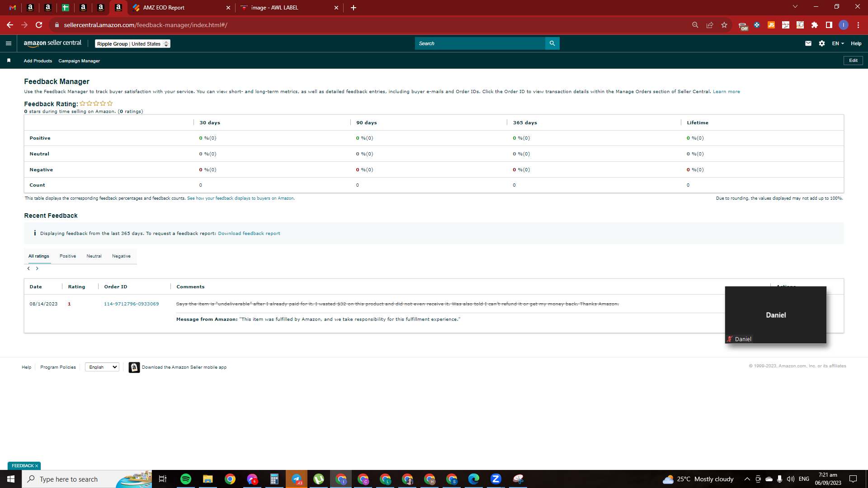This screenshot has width=868, height=488.
Task: Open the Chrome profile avatar
Action: tap(844, 25)
